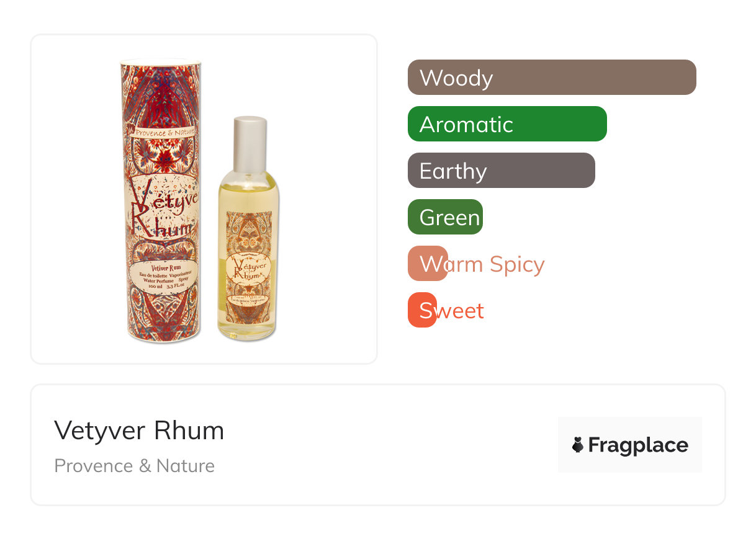Click the Fragplace wordmark text

pos(638,445)
